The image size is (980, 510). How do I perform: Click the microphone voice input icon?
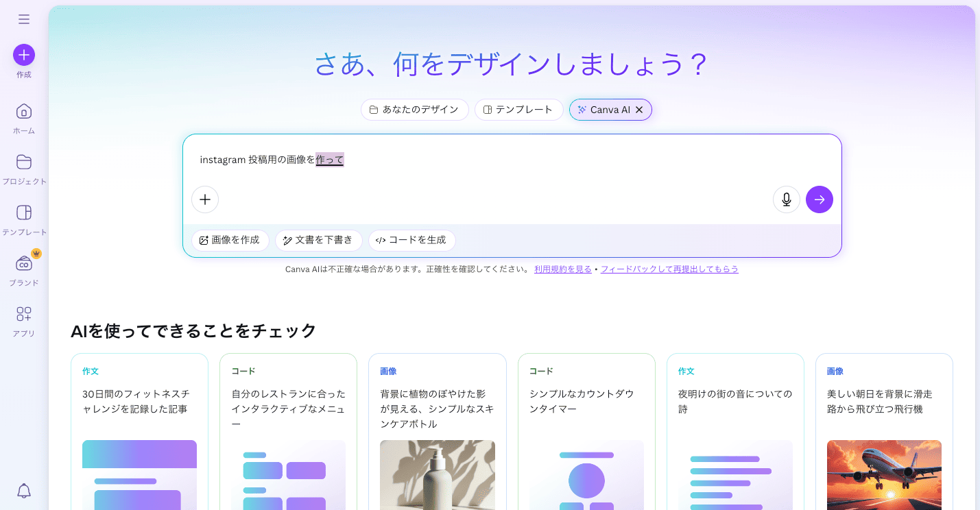tap(787, 199)
